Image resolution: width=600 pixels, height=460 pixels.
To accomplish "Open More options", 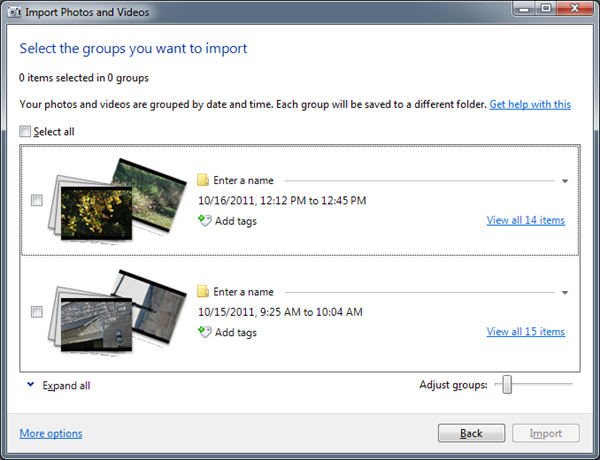I will click(x=51, y=433).
